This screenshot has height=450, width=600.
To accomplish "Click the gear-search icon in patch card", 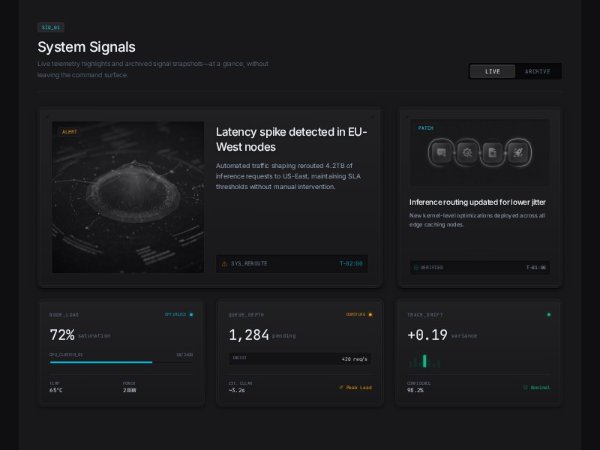I will point(466,153).
